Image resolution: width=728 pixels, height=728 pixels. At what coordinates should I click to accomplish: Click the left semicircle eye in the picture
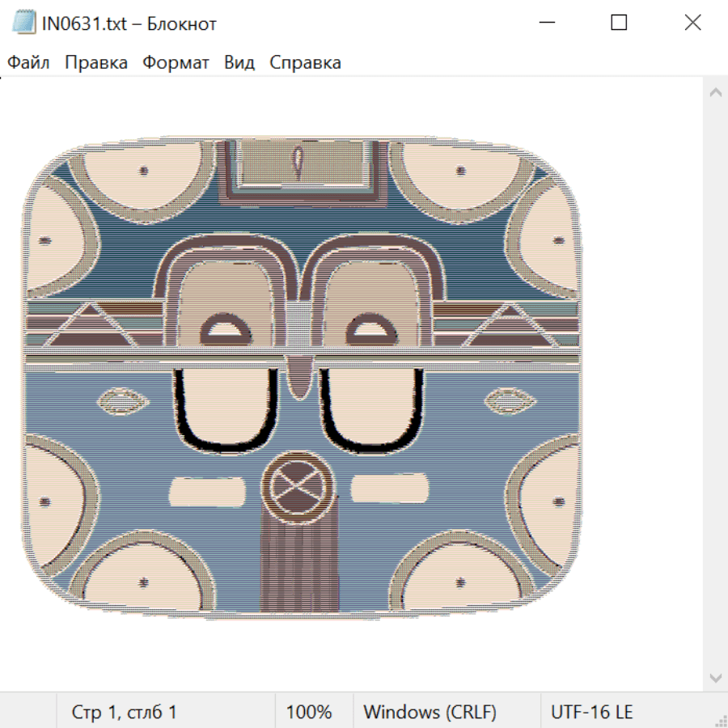226,328
